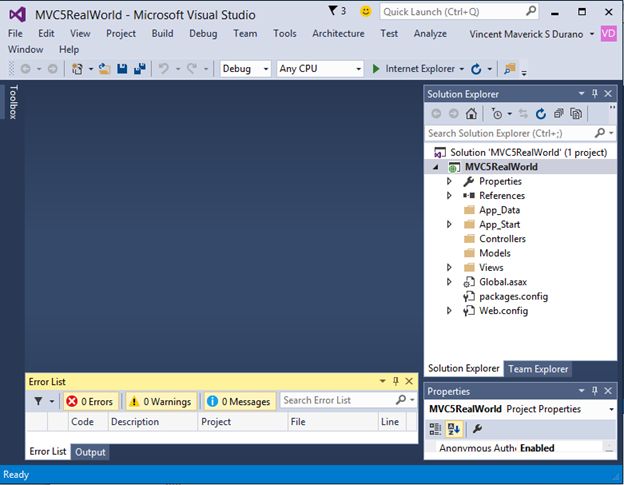Click the feedback smiley icon
This screenshot has height=485, width=624.
point(365,11)
